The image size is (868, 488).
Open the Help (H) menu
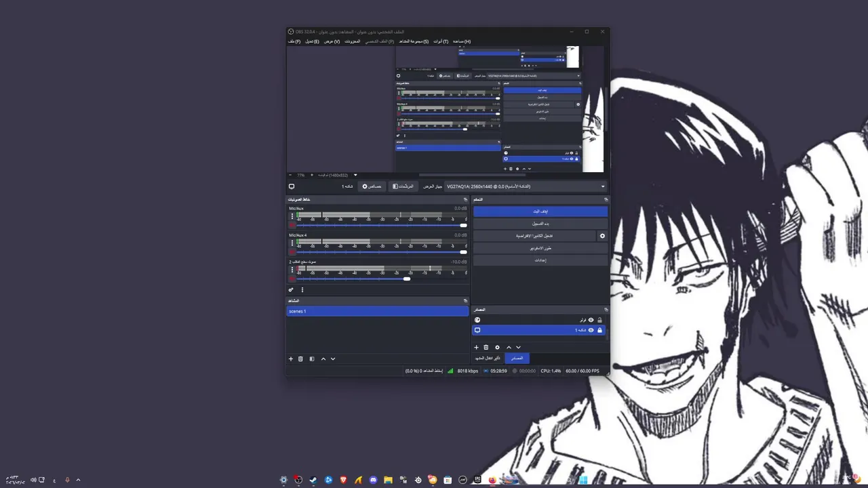click(462, 41)
